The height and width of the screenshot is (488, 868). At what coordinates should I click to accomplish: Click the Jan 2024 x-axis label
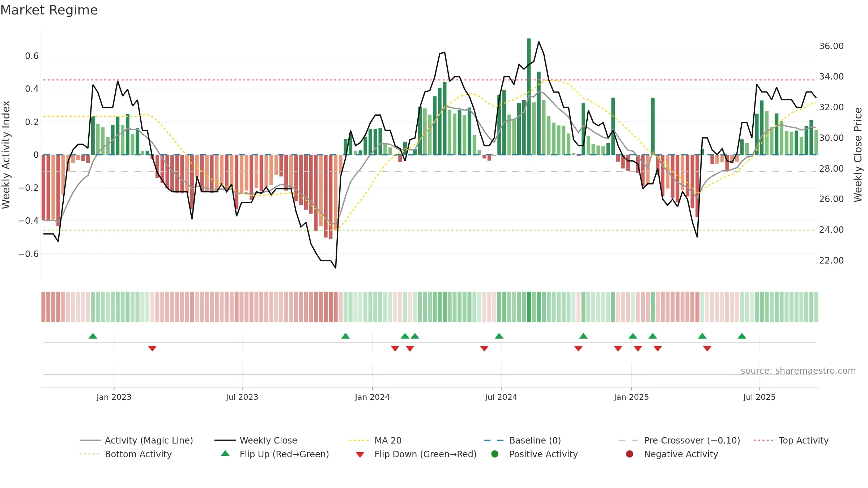click(372, 397)
